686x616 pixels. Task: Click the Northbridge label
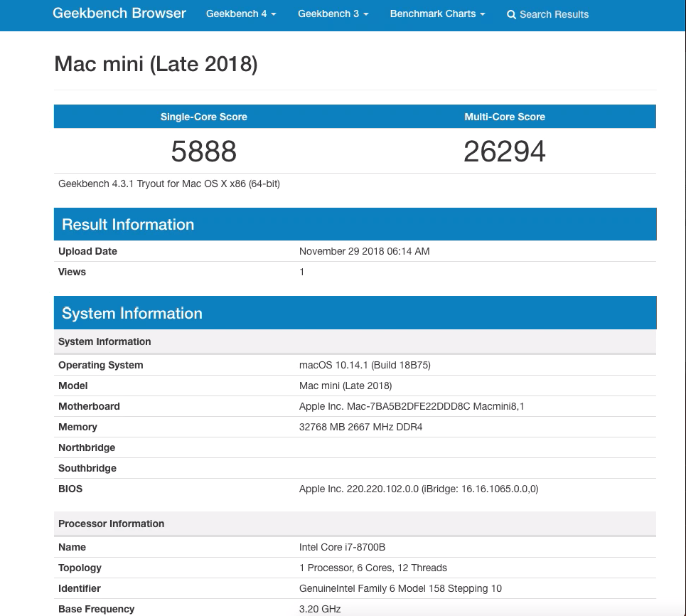87,447
